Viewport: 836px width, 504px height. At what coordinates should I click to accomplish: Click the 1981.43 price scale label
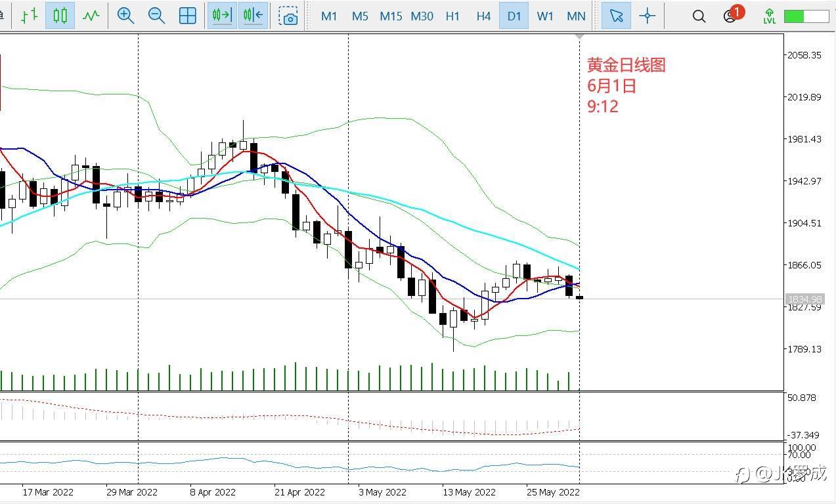coord(804,139)
